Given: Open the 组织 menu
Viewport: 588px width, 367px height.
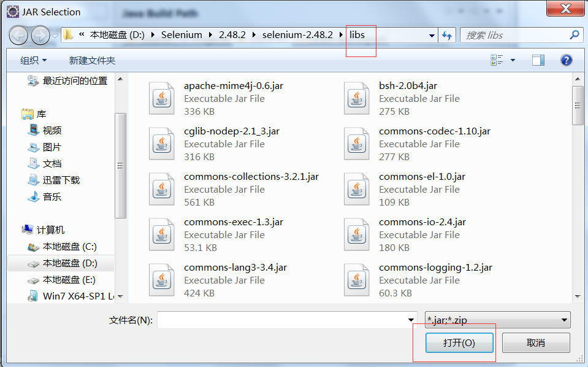Looking at the screenshot, I should pos(33,60).
